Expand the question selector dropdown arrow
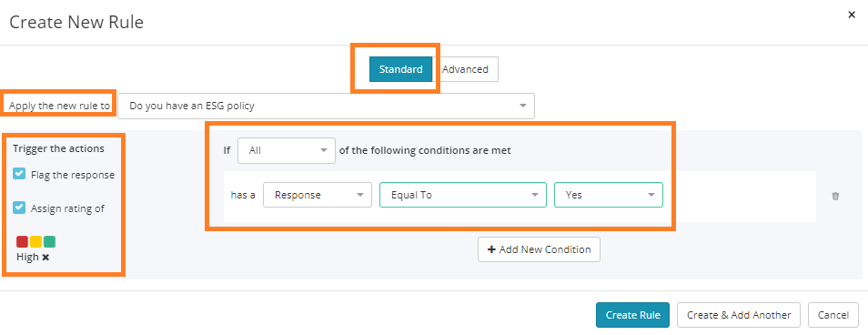The width and height of the screenshot is (868, 335). click(x=522, y=106)
